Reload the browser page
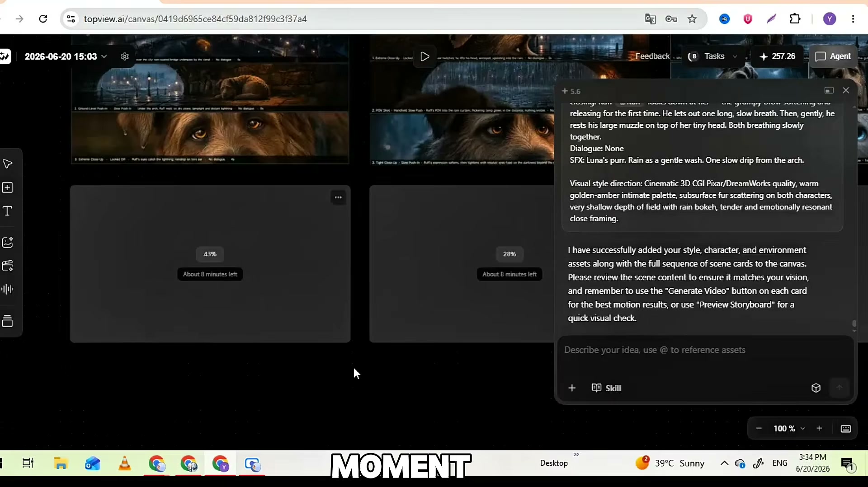This screenshot has height=487, width=868. 43,19
